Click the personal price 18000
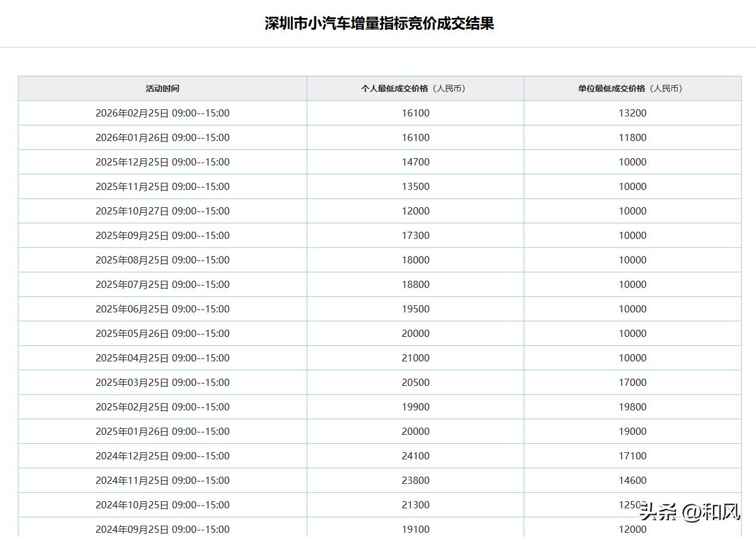This screenshot has height=537, width=756. [415, 260]
